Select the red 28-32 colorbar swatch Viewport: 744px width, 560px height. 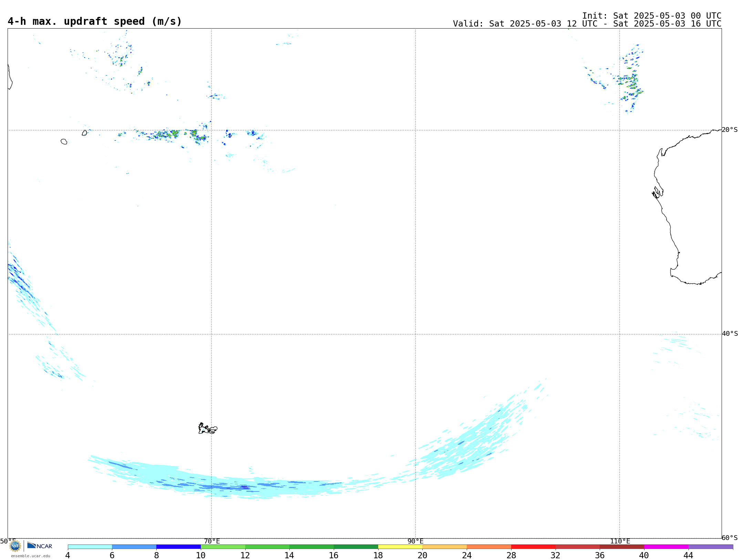coord(533,547)
